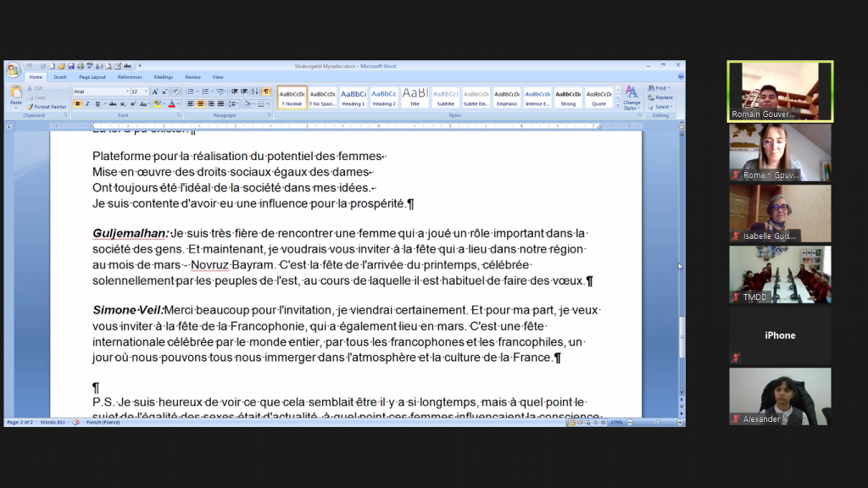Viewport: 868px width, 488px height.
Task: Justify the paragraph text alignment
Action: (220, 104)
